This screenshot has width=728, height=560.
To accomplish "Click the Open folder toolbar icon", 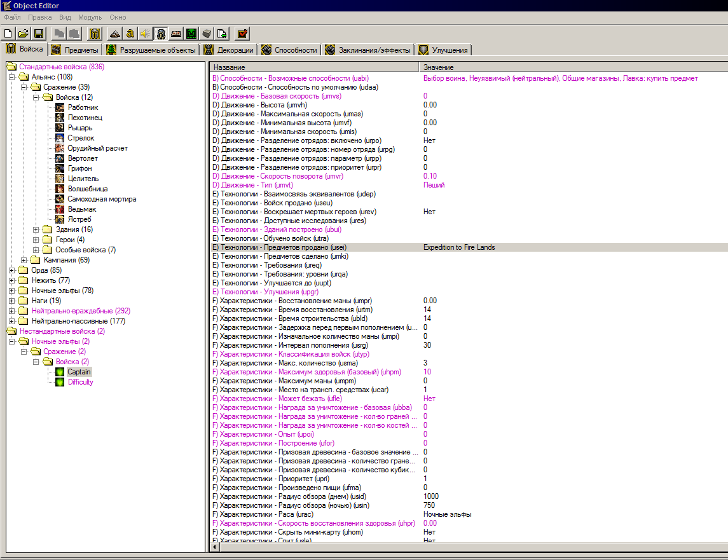I will tap(24, 34).
